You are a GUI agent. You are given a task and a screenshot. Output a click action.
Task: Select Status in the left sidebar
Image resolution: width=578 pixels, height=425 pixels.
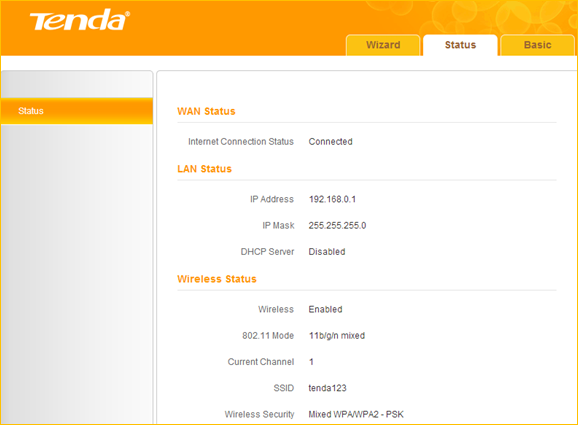click(77, 111)
